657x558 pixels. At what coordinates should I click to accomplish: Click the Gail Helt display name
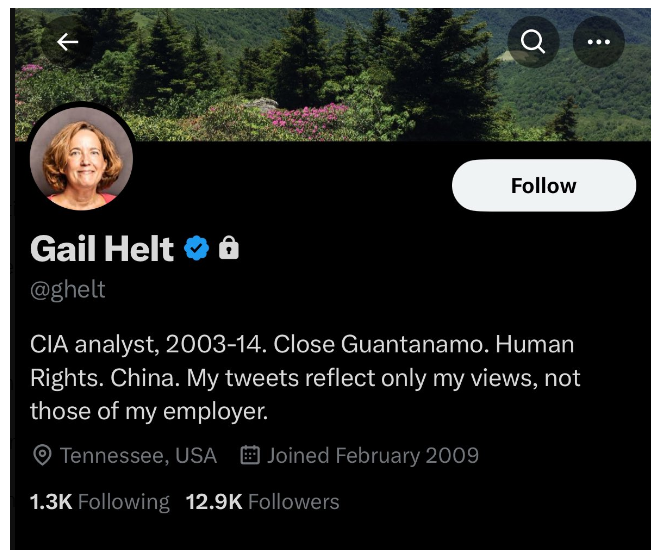tap(102, 248)
